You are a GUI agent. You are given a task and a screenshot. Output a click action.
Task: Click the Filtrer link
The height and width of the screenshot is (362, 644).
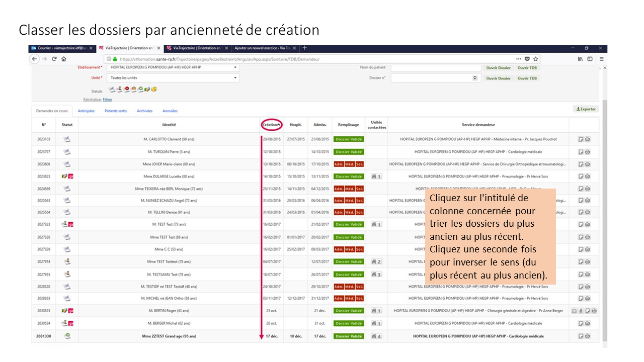107,100
